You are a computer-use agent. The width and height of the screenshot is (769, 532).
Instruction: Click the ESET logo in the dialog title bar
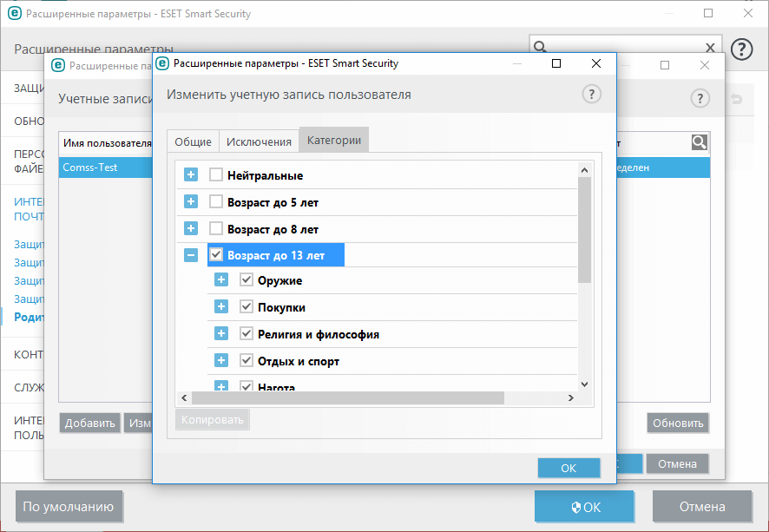point(161,63)
